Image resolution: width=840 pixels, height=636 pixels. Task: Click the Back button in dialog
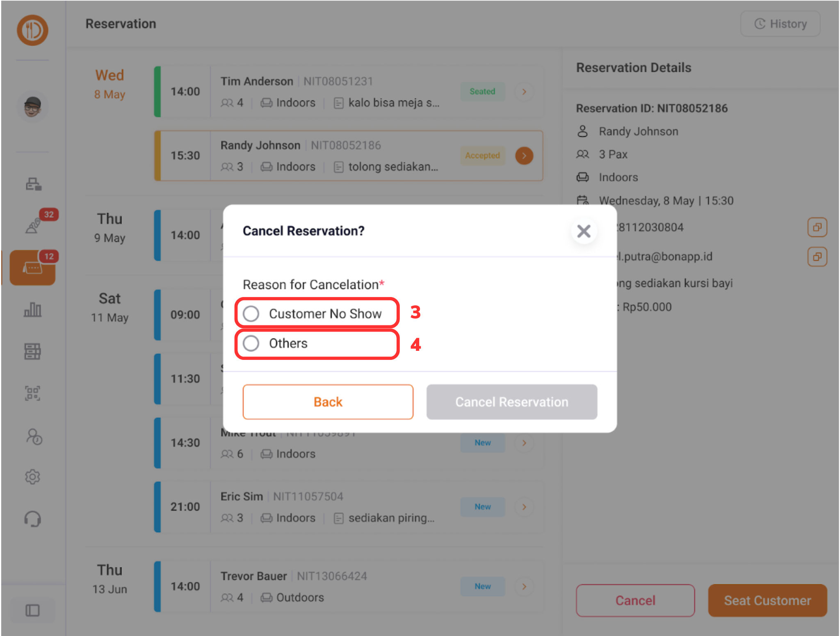[328, 402]
